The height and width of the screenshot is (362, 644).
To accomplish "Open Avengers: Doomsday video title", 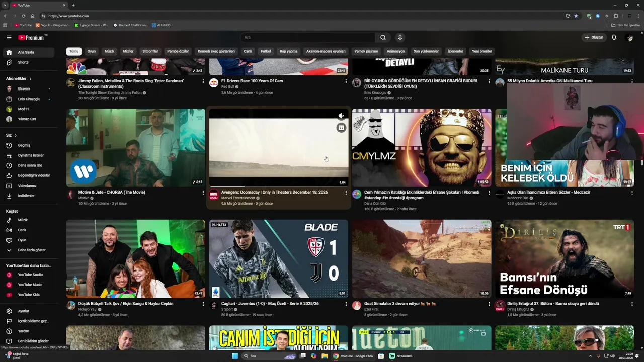I will [275, 192].
